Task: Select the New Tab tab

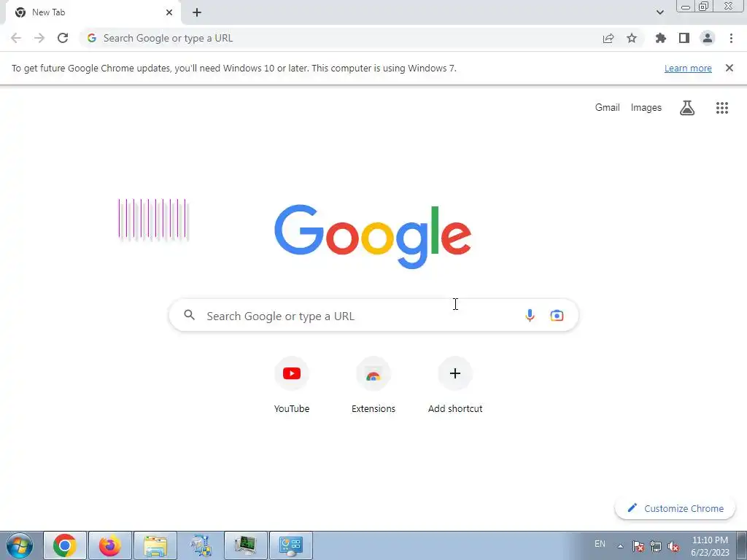Action: (93, 12)
